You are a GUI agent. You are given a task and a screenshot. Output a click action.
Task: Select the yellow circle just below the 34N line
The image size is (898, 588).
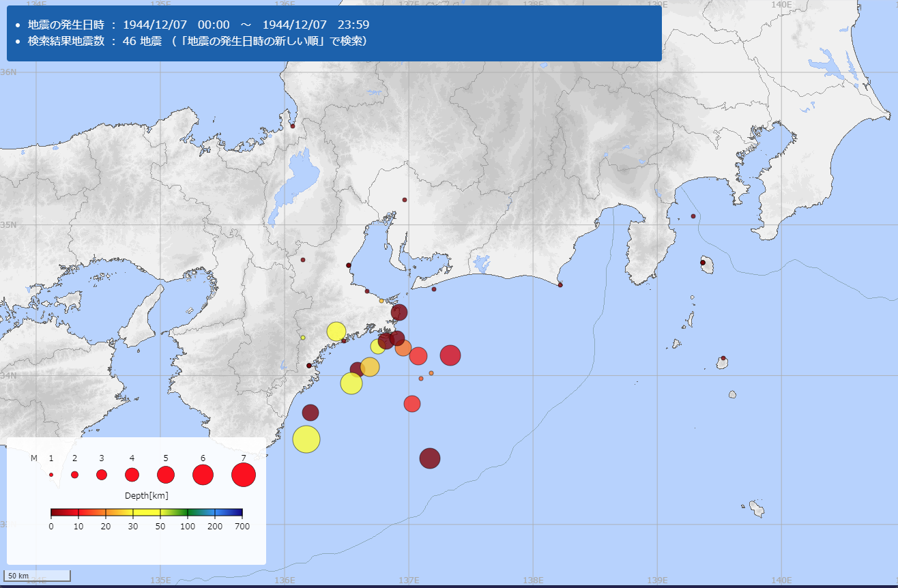pyautogui.click(x=351, y=383)
